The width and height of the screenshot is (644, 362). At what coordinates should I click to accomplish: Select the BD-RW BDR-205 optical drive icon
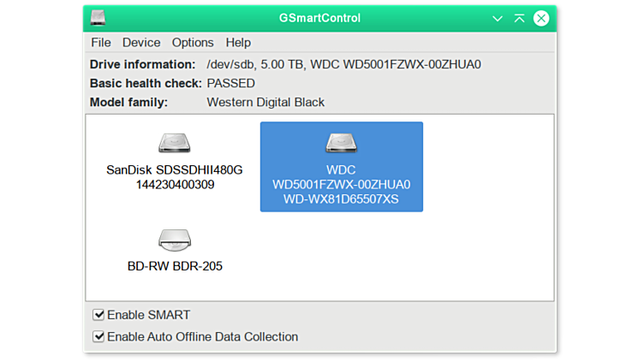[x=174, y=239]
